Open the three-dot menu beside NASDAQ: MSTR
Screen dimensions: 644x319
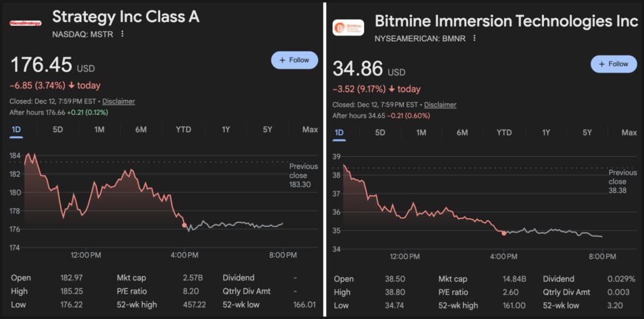click(x=122, y=33)
